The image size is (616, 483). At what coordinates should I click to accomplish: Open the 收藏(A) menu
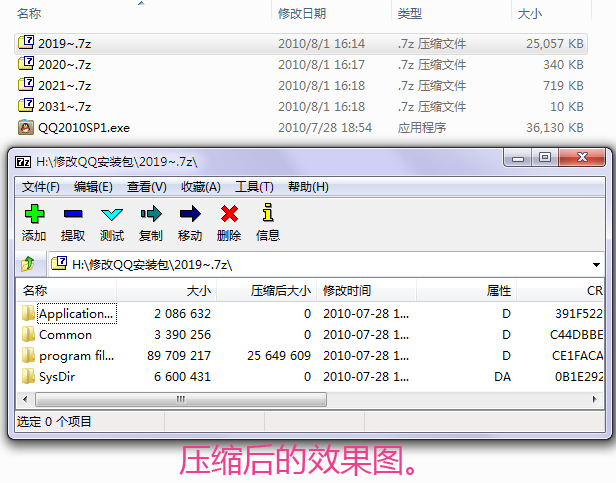200,187
